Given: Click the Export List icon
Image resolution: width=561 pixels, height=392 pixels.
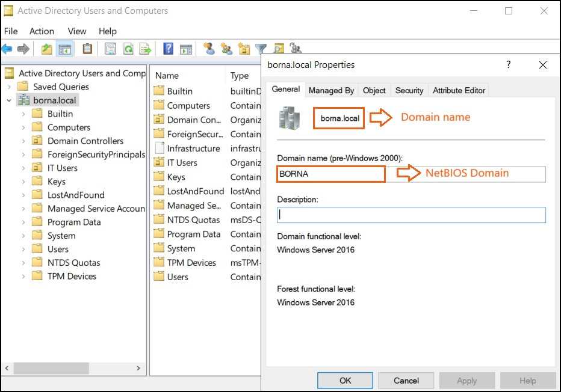Looking at the screenshot, I should click(x=145, y=49).
